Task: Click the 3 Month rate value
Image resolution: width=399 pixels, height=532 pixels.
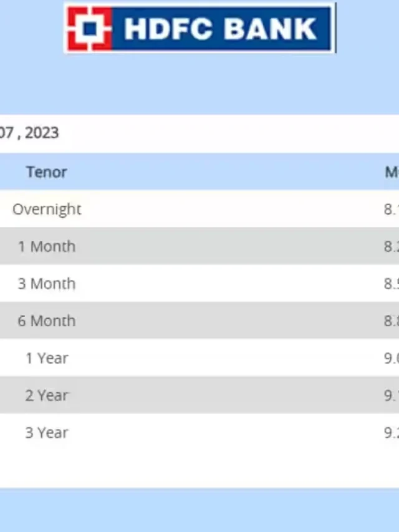Action: 392,284
